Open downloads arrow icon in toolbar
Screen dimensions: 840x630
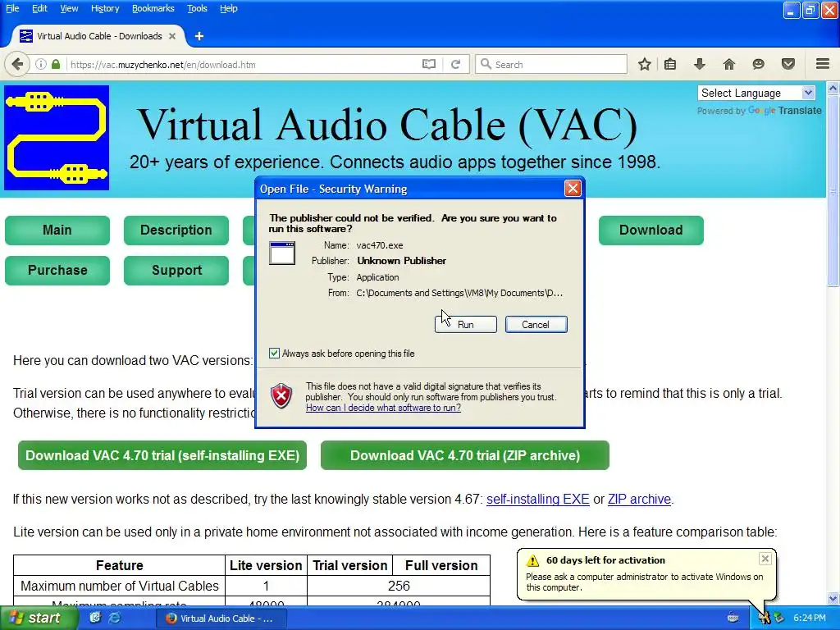pos(699,64)
